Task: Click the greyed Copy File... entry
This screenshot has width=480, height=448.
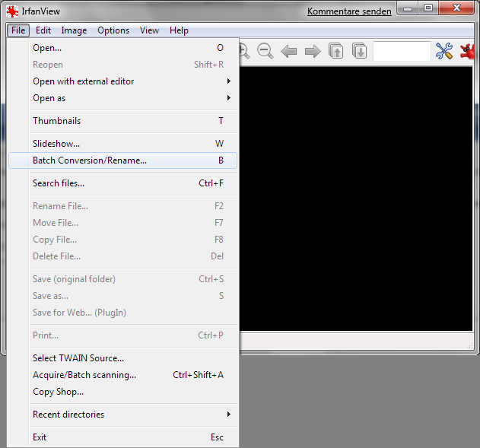Action: click(122, 240)
